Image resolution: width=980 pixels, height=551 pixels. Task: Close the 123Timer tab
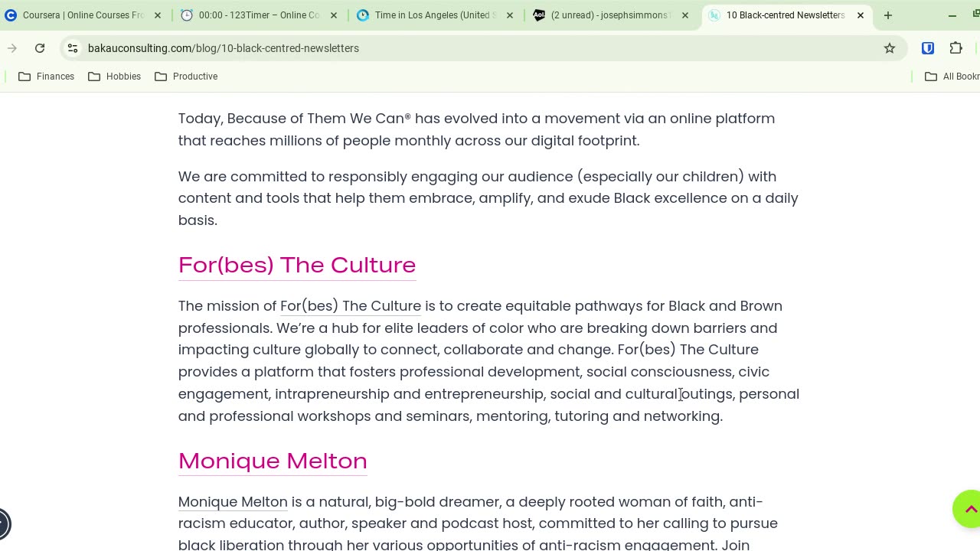(333, 15)
